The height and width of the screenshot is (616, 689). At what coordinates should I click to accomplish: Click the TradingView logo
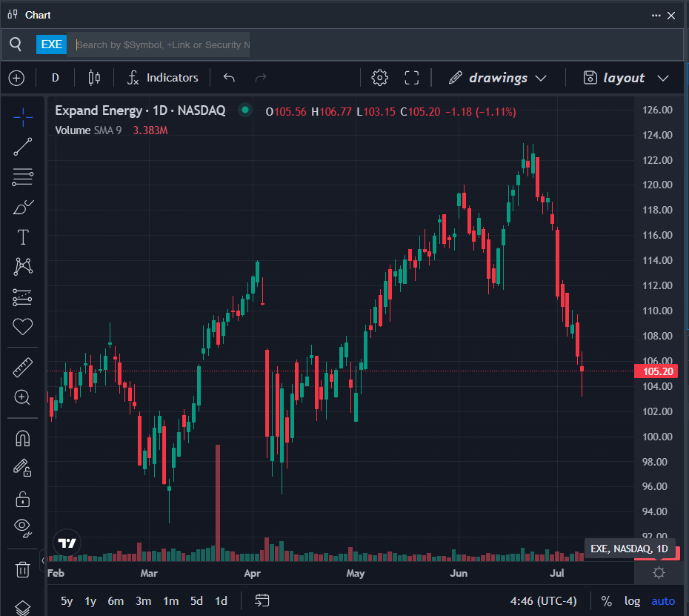click(67, 543)
